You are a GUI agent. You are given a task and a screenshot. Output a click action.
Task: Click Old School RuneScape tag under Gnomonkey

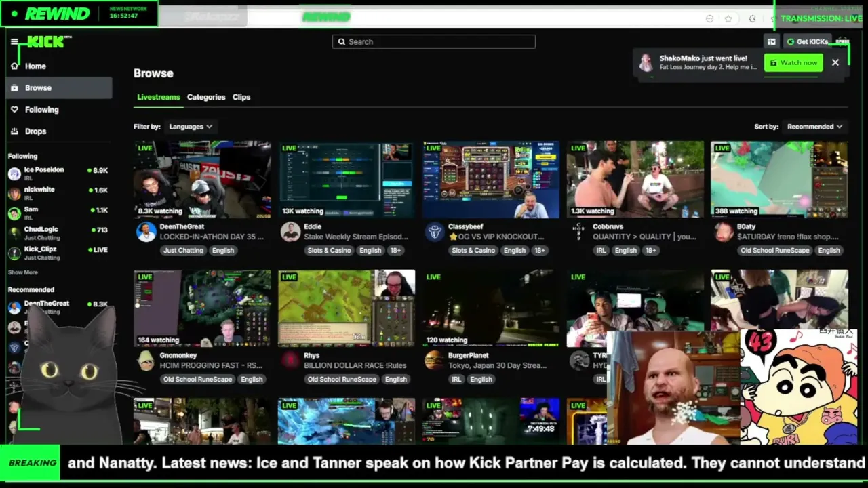click(197, 380)
